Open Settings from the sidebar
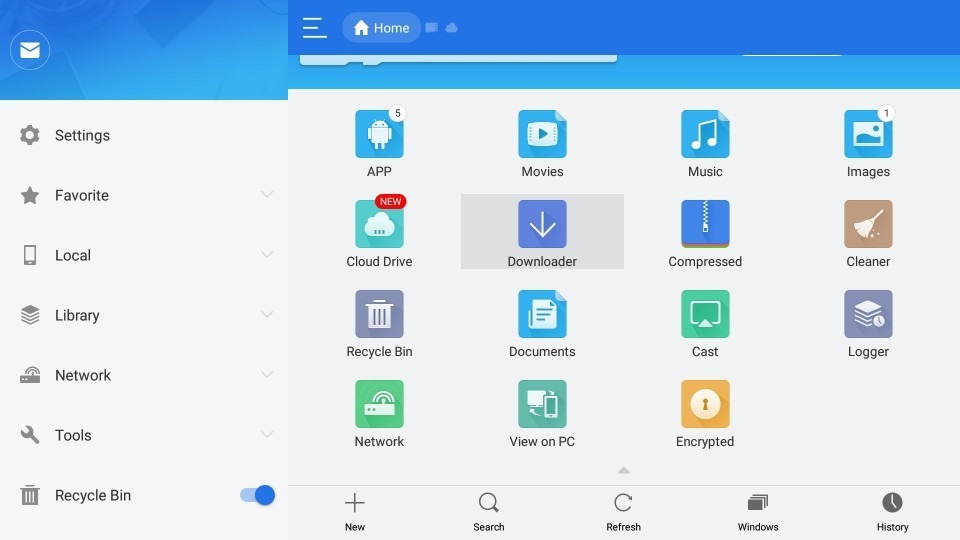 [x=82, y=135]
